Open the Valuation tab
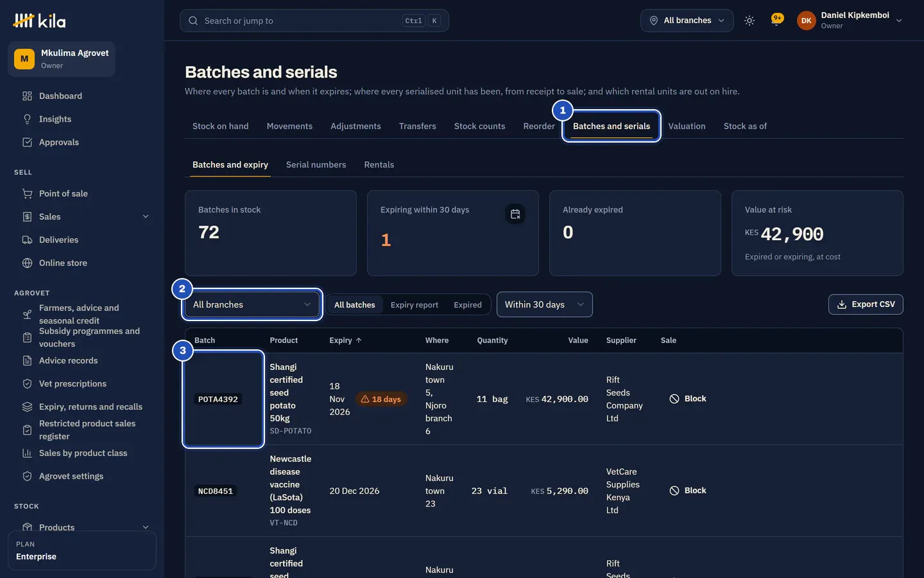The image size is (924, 578). [687, 127]
